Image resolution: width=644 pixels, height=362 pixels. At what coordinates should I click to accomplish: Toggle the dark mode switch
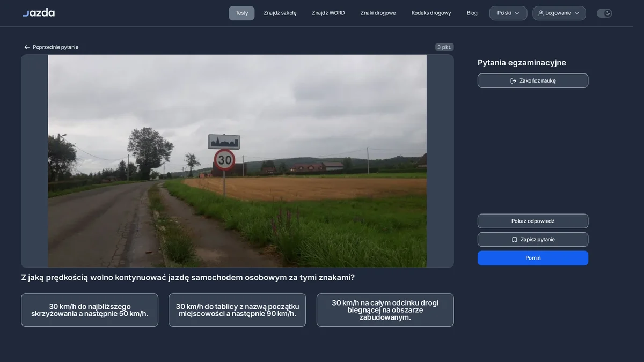[604, 13]
